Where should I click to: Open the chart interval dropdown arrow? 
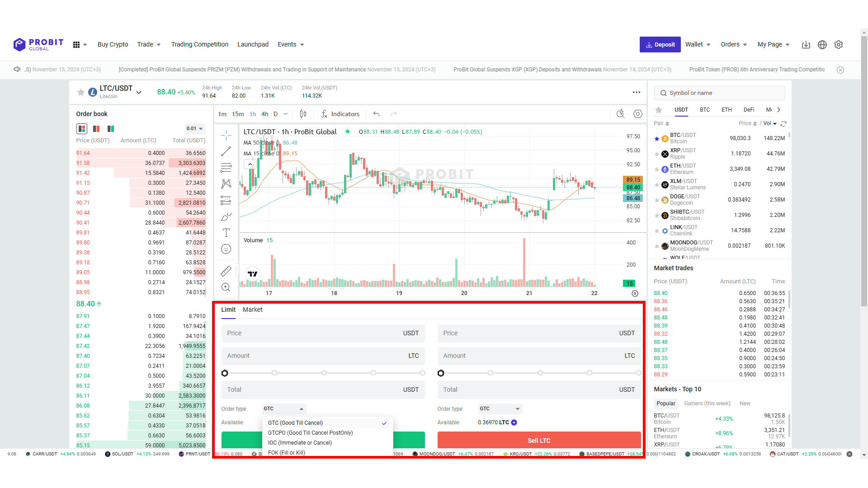[x=286, y=114]
